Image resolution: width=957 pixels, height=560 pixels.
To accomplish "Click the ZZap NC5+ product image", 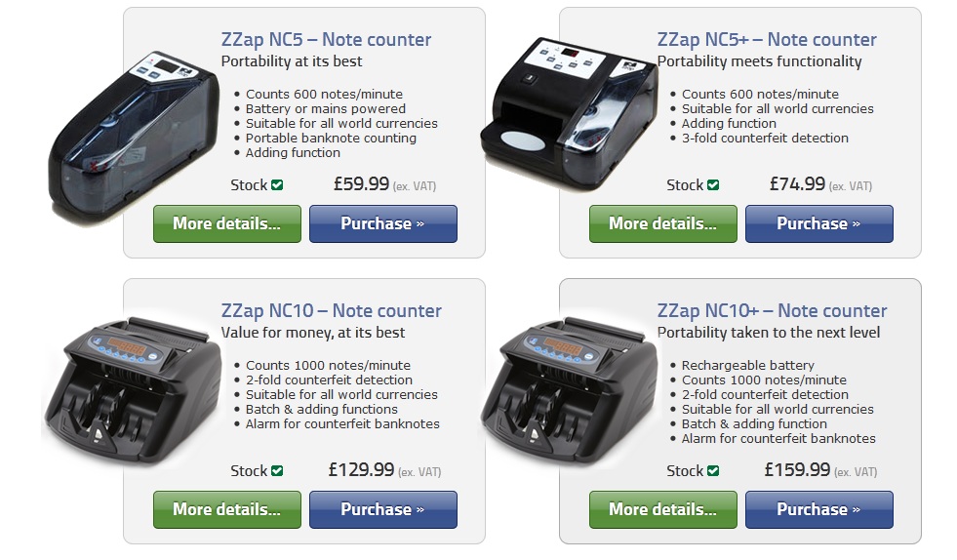I will (570, 113).
